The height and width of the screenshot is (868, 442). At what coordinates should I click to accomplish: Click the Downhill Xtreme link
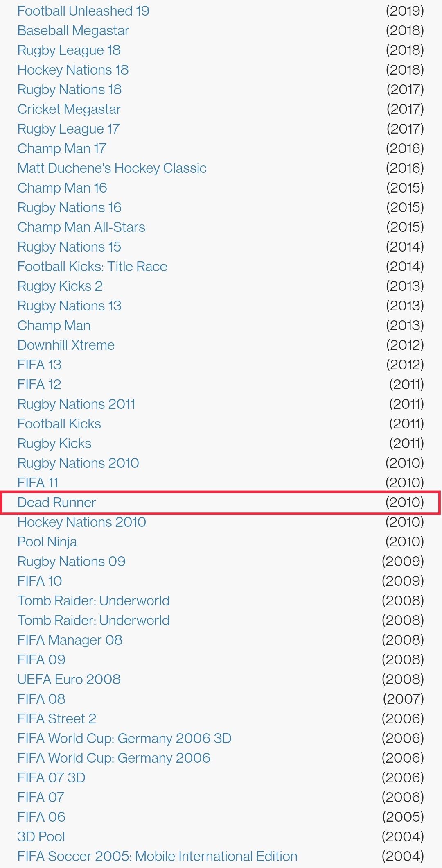(66, 345)
